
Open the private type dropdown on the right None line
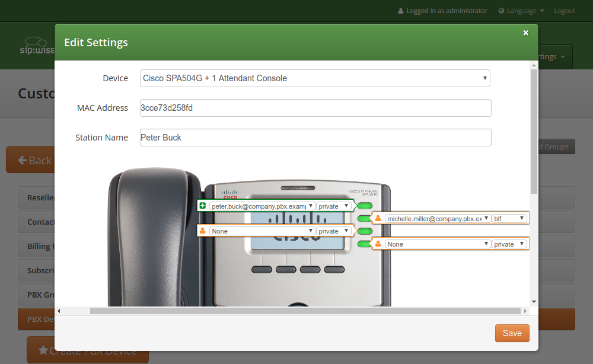pyautogui.click(x=509, y=244)
